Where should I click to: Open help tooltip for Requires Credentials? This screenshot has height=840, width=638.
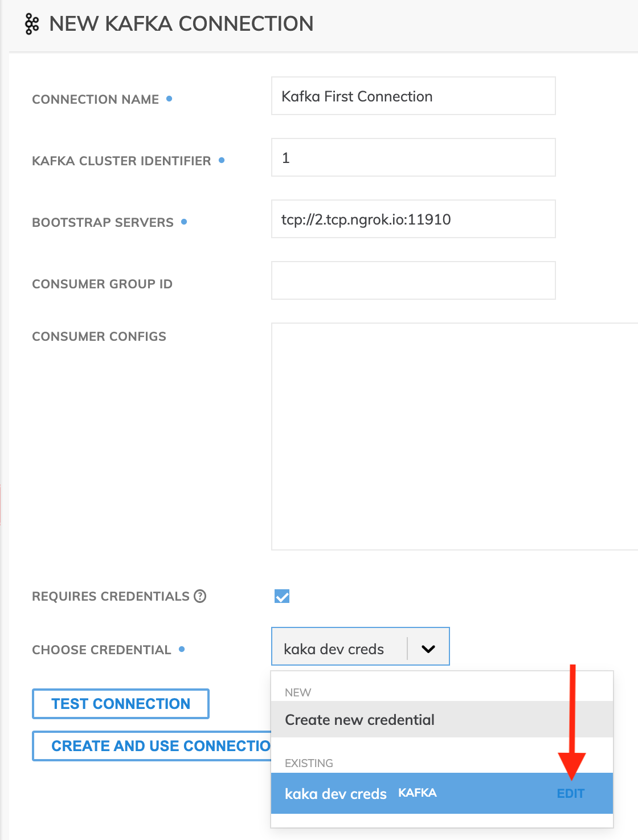tap(200, 596)
